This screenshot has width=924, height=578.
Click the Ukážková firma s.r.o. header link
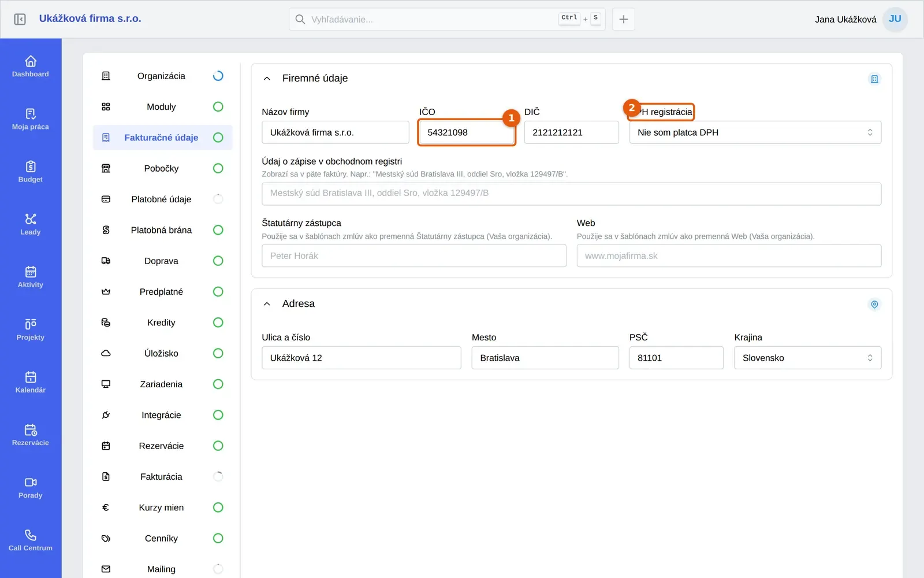90,18
